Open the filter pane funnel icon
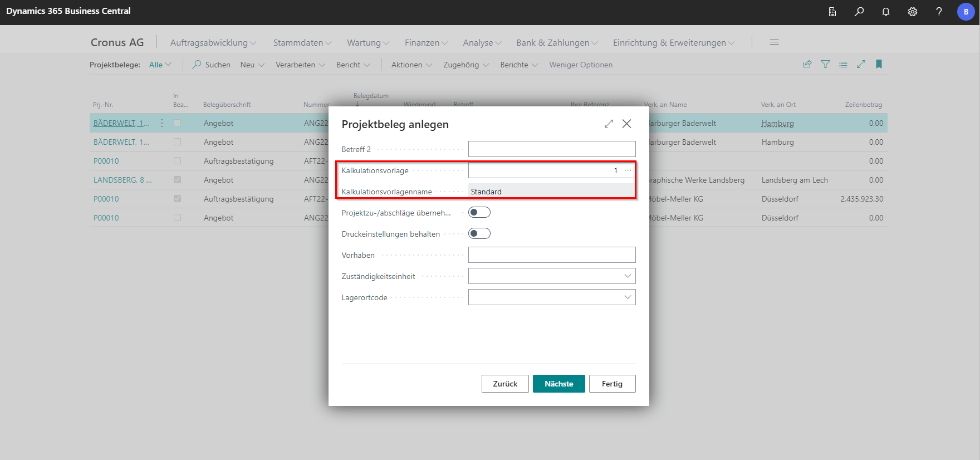980x460 pixels. click(x=825, y=65)
